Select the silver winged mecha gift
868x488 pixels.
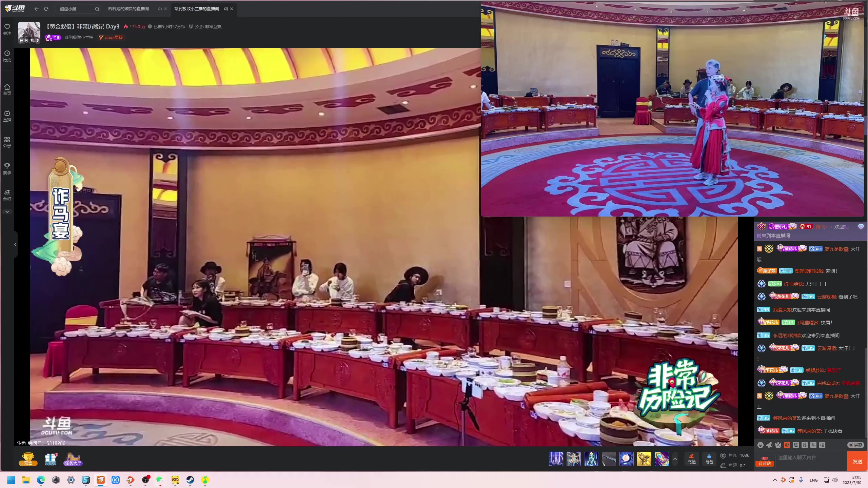coord(574,459)
